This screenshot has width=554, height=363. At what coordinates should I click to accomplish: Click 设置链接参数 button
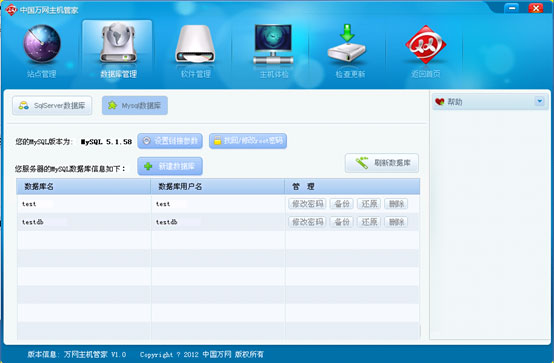pos(170,141)
